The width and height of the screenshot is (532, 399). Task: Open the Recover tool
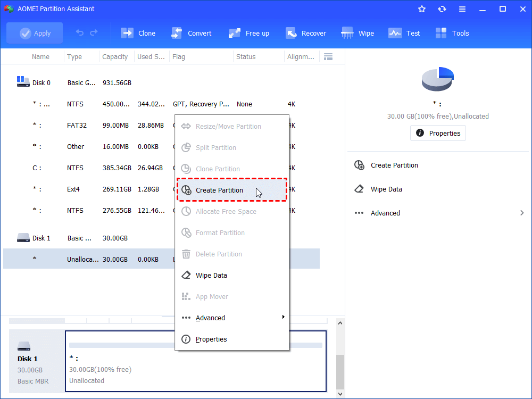coord(306,33)
